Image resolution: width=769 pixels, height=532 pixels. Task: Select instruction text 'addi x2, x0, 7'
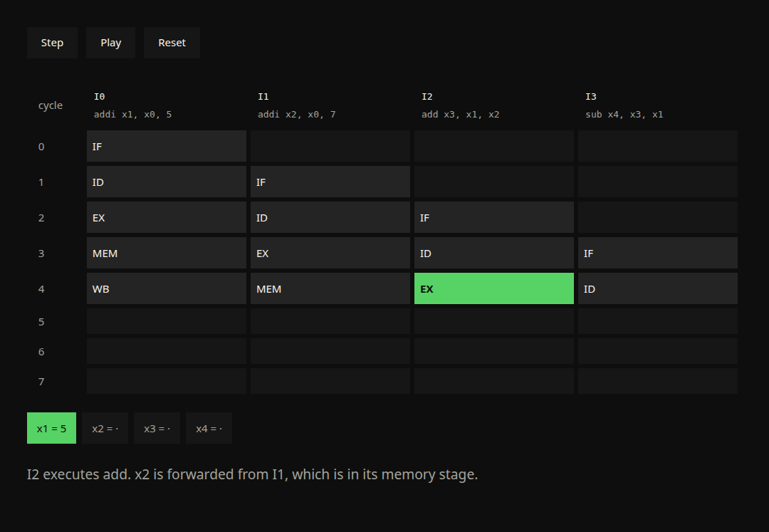(x=297, y=114)
